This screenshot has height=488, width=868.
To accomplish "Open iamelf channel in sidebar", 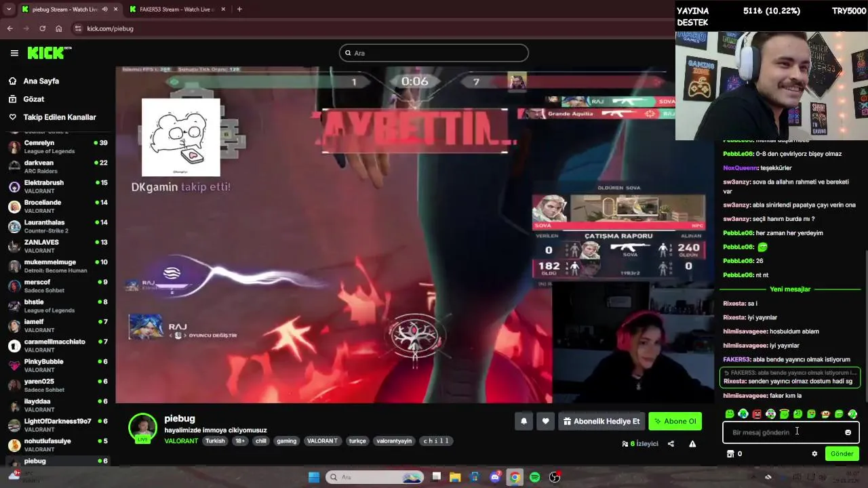I will [58, 325].
